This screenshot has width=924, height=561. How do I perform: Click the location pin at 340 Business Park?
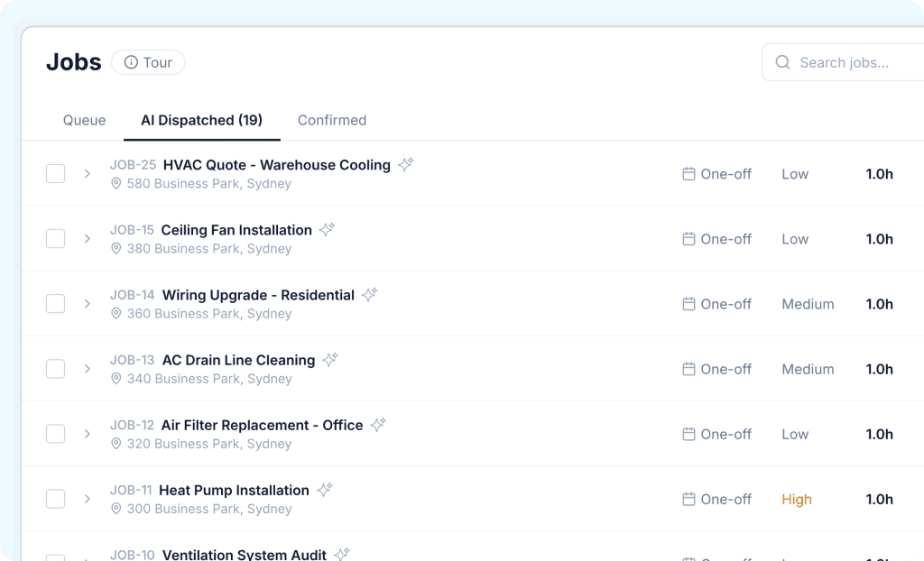tap(116, 379)
